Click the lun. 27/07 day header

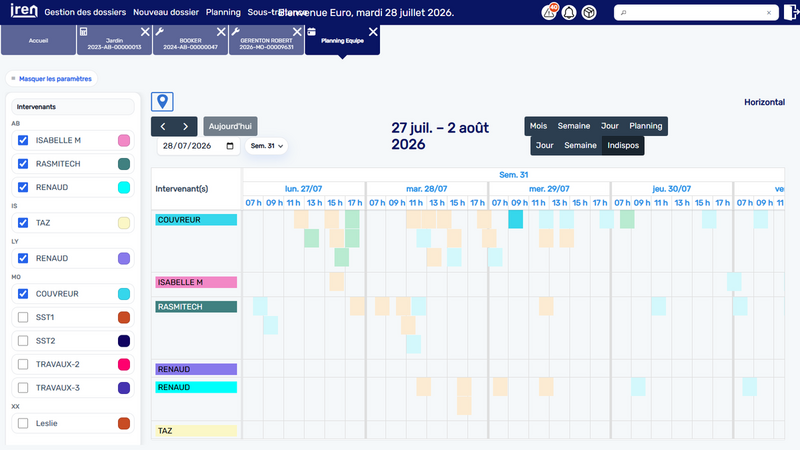[x=304, y=189]
